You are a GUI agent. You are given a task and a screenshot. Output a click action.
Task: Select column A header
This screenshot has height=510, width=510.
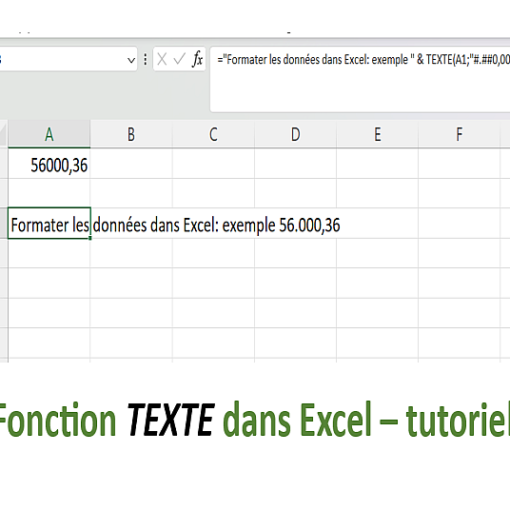click(49, 134)
